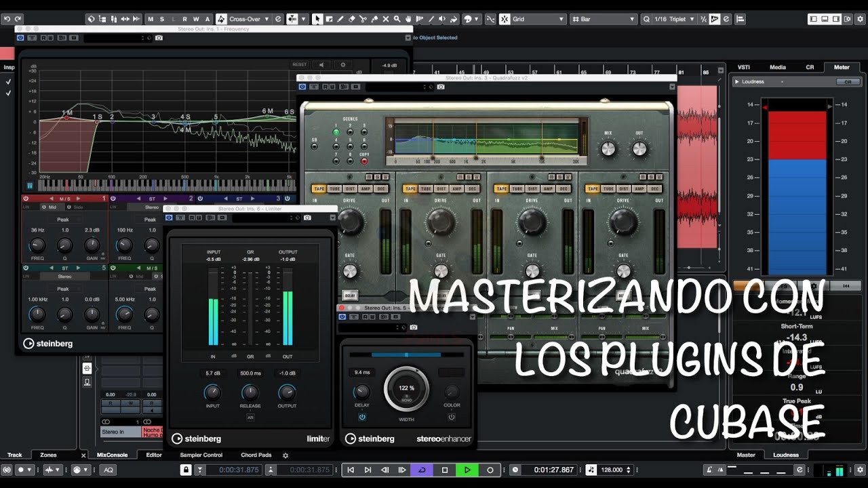
Task: Open the Sampler Control tab
Action: tap(201, 455)
